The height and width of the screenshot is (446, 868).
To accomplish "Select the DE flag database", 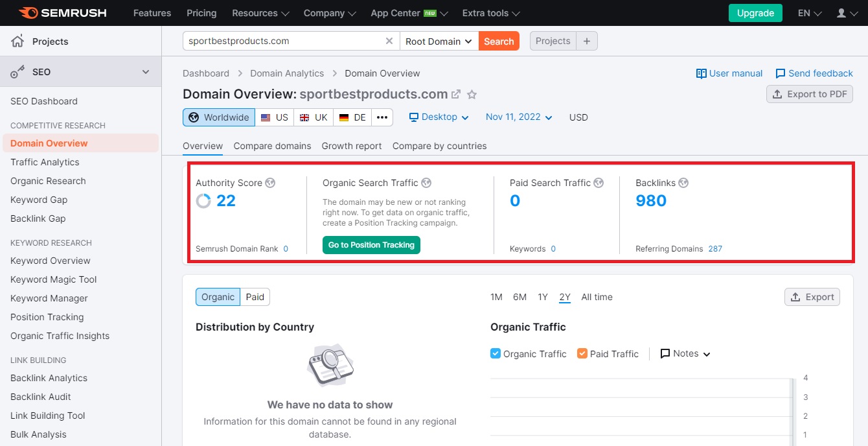I will point(352,117).
